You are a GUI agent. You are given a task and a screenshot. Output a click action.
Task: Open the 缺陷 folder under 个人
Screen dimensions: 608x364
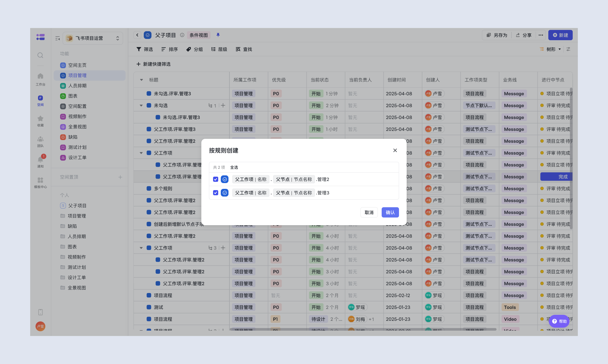(x=90, y=226)
